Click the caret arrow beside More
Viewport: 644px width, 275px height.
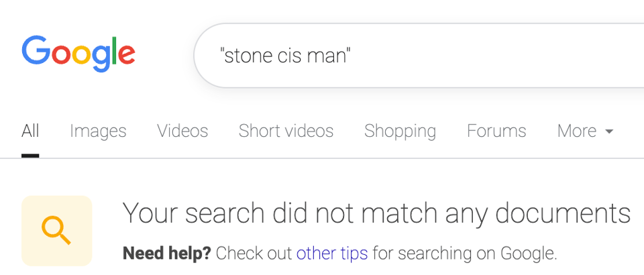pyautogui.click(x=609, y=131)
